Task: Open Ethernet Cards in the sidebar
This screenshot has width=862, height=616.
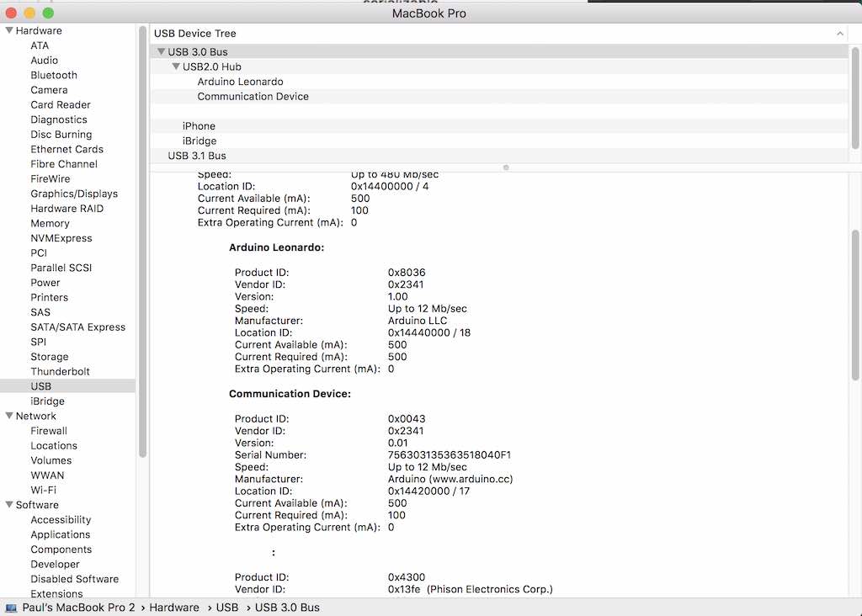Action: click(x=67, y=149)
